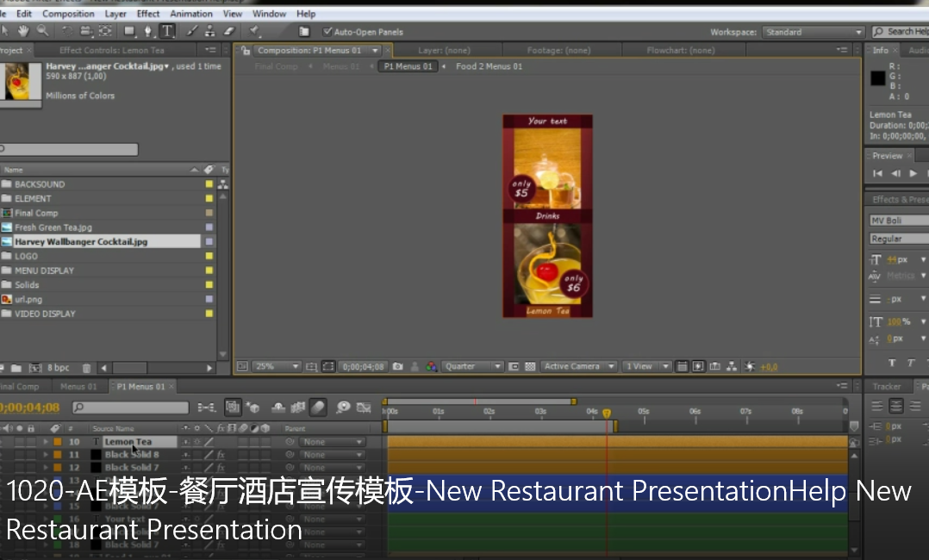Screen dimensions: 929x560
Task: Open Parent dropdown for Lemon Tea layer
Action: tap(332, 442)
